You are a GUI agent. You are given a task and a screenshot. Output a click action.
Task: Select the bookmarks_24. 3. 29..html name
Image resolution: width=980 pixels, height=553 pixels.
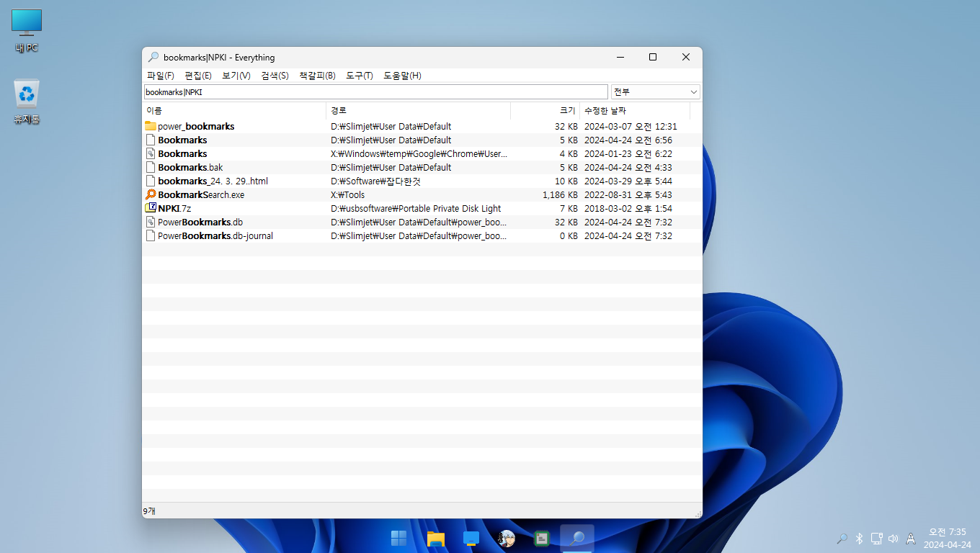click(213, 181)
